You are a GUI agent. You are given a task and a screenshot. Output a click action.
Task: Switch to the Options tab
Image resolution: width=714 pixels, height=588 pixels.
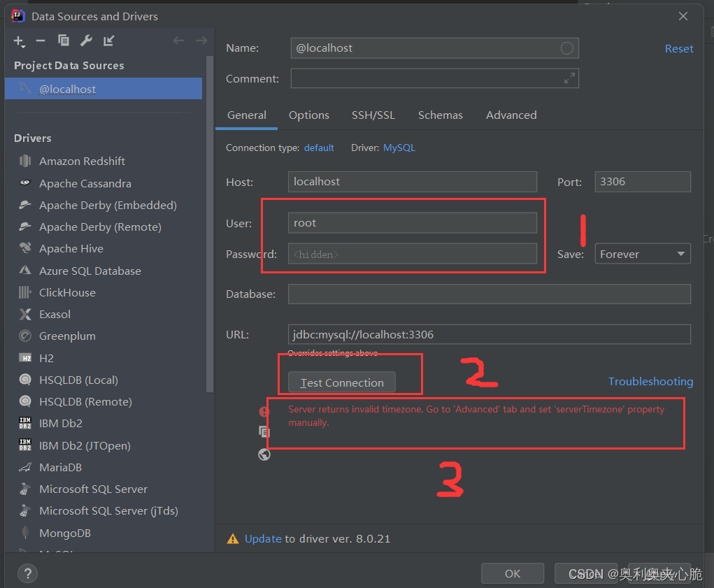(308, 115)
